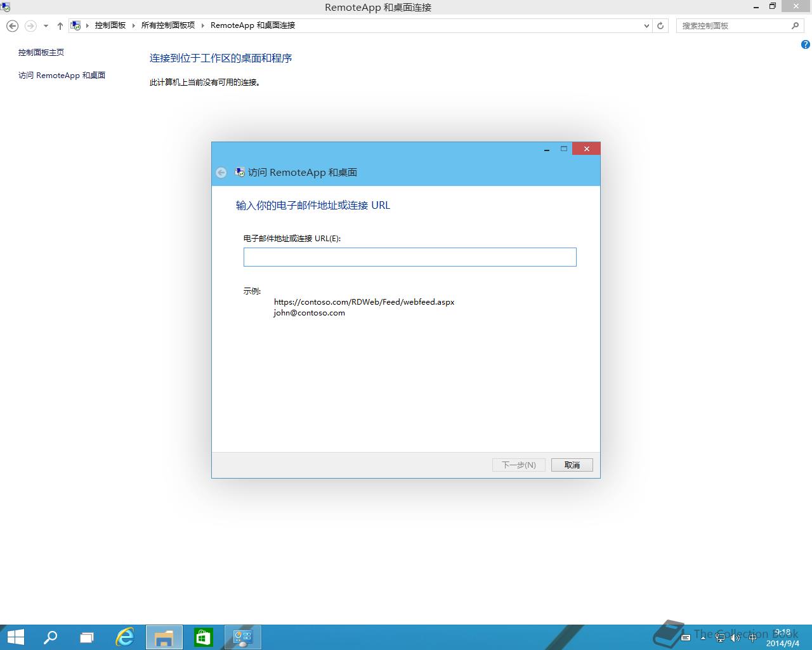Screen dimensions: 812x650
Task: Open Control Panel help question mark
Action: pos(806,44)
